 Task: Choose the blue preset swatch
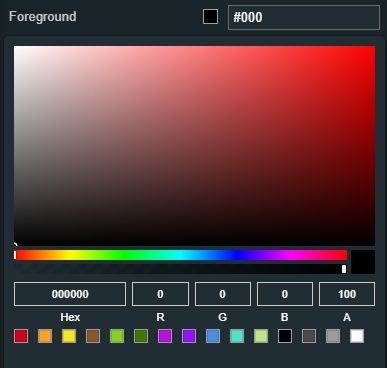[x=213, y=336]
